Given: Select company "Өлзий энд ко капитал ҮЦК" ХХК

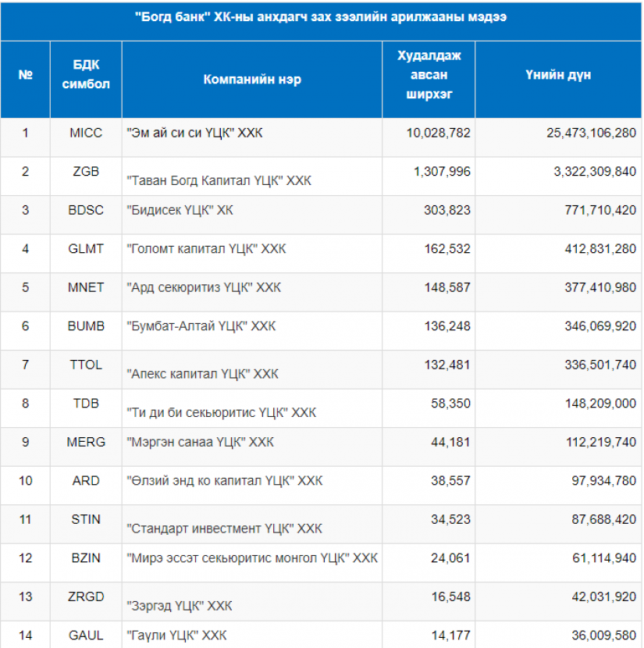Looking at the screenshot, I should (x=225, y=481).
